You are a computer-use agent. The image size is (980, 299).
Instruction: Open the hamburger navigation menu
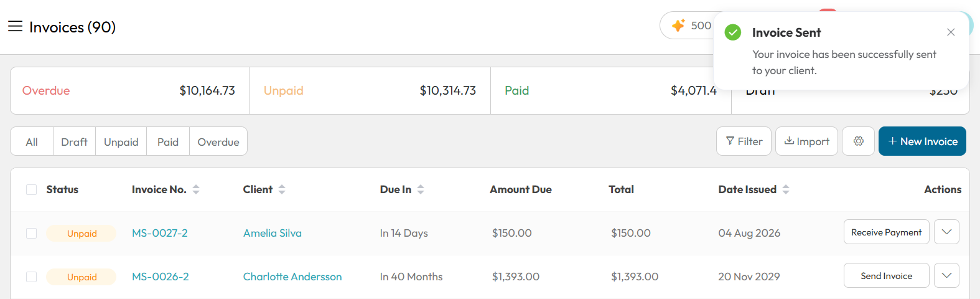(x=15, y=26)
